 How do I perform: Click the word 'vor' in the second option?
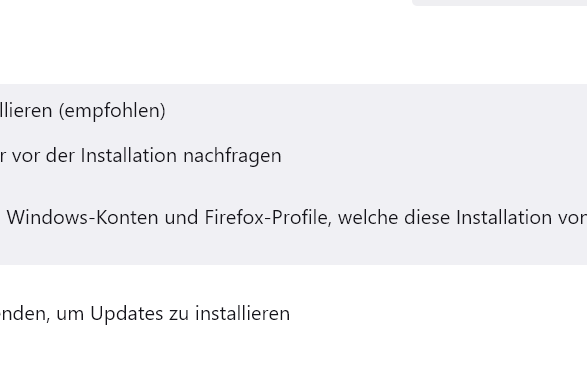tap(25, 156)
